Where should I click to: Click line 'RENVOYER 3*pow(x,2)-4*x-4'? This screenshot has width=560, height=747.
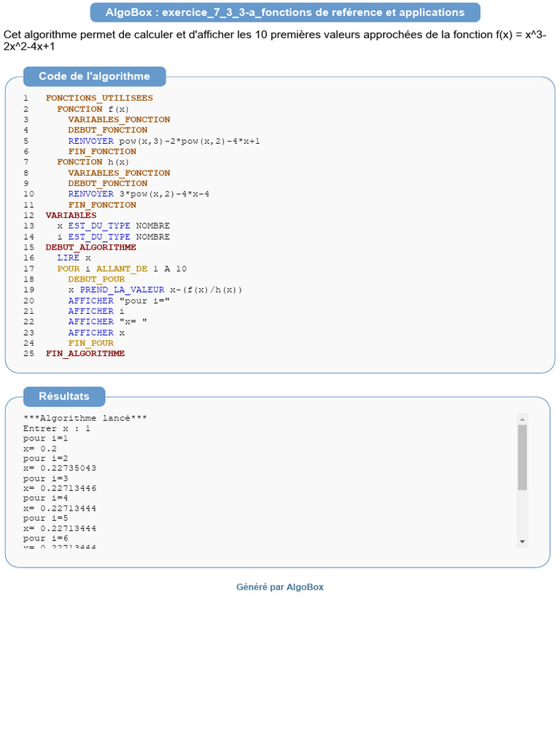pyautogui.click(x=139, y=194)
